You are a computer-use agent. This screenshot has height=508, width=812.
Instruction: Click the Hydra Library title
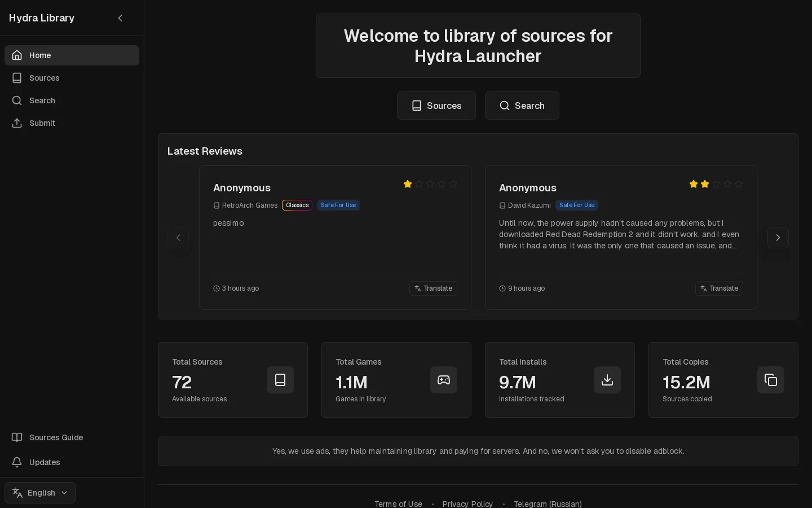(x=42, y=18)
